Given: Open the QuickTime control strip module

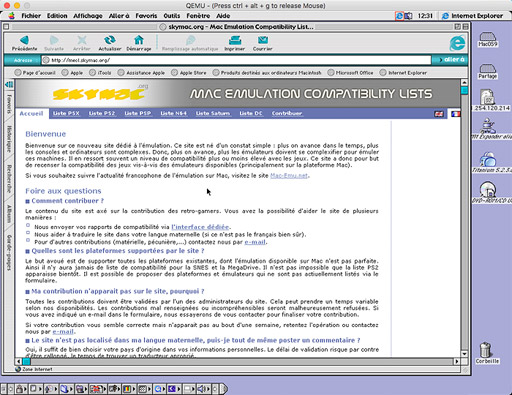Looking at the screenshot, I should coord(160,389).
